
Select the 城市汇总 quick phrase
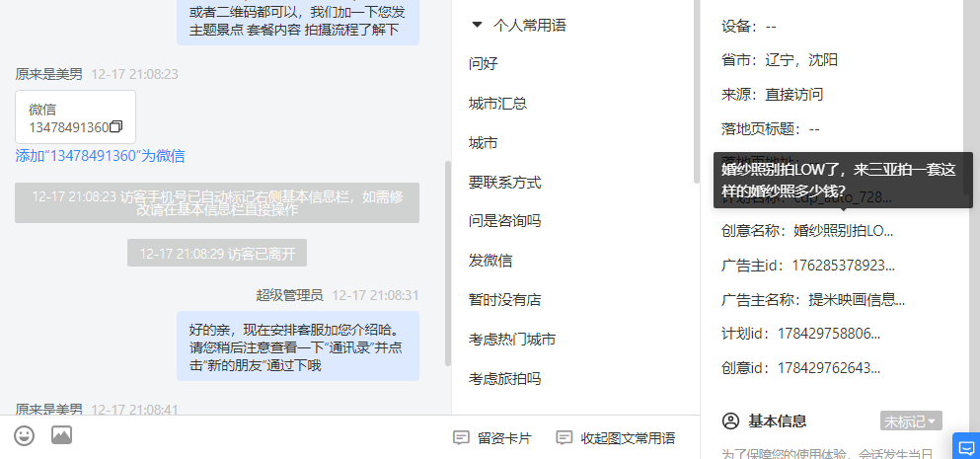click(497, 104)
